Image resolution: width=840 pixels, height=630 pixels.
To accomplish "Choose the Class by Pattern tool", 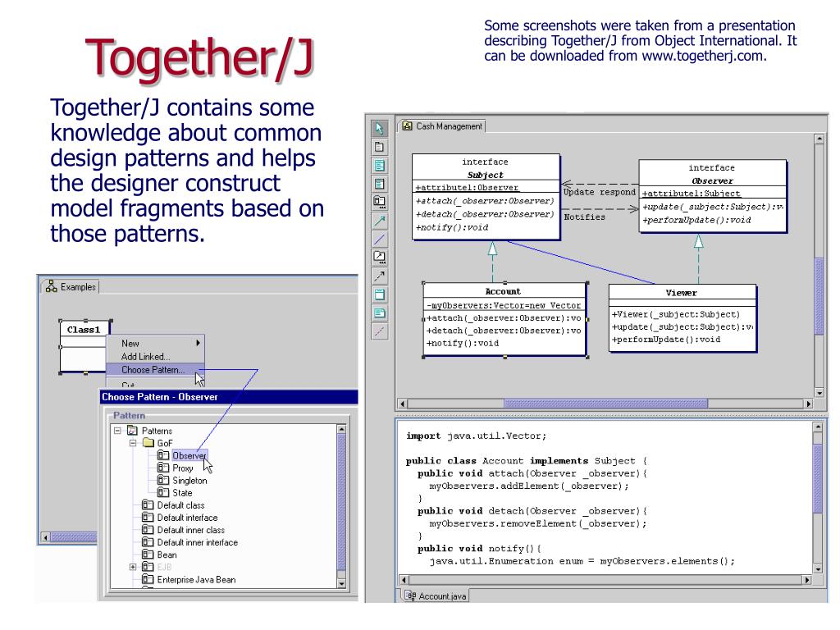I will pyautogui.click(x=379, y=203).
